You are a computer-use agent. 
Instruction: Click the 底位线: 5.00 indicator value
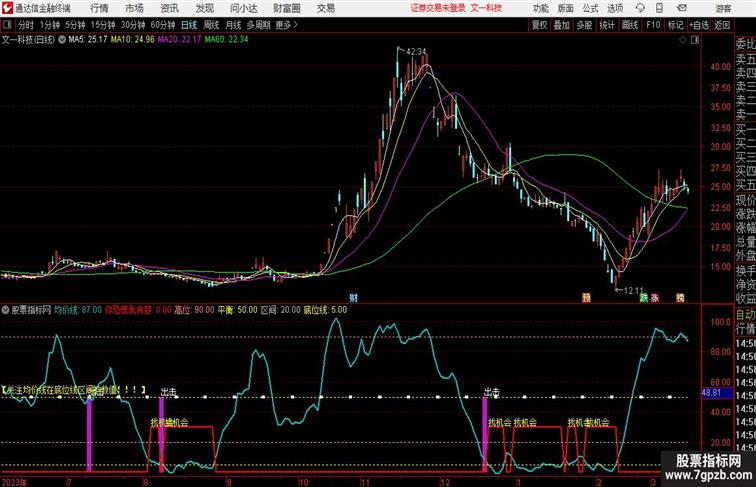click(325, 310)
